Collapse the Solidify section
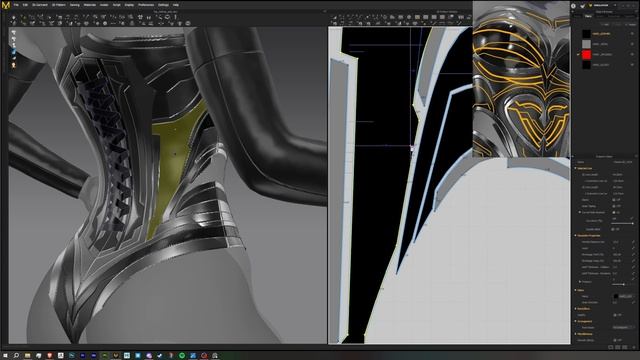Image resolution: width=640 pixels, height=360 pixels. [576, 309]
